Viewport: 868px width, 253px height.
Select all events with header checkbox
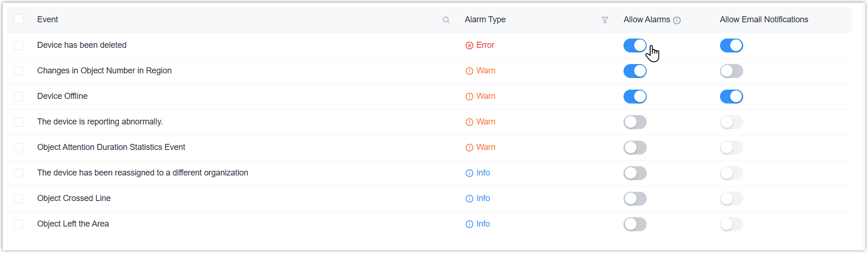pyautogui.click(x=19, y=19)
